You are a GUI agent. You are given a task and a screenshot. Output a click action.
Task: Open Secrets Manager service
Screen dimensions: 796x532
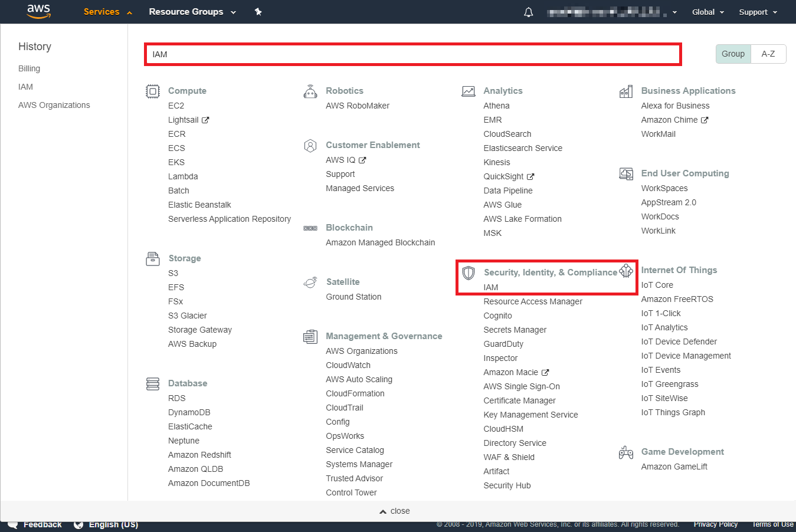(515, 330)
